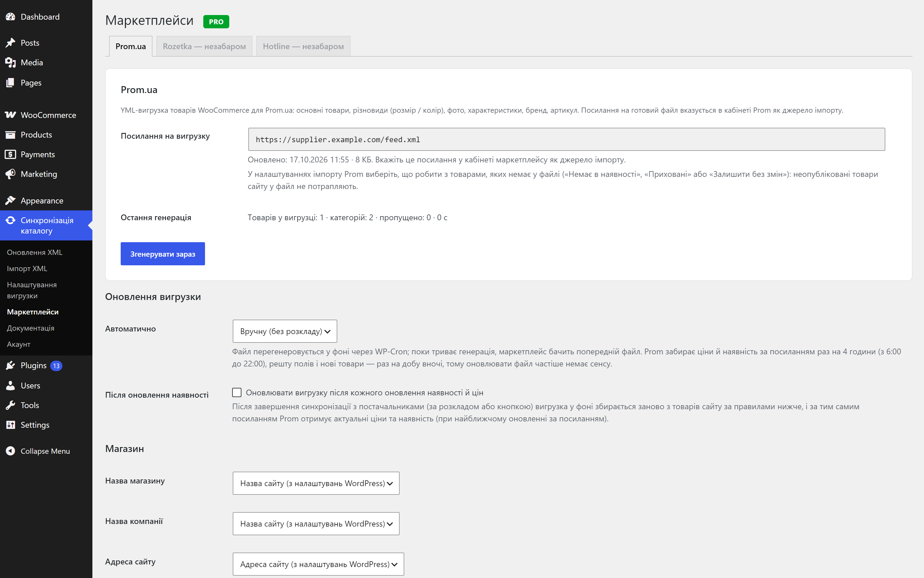Open the Автоматично schedule dropdown
This screenshot has width=924, height=578.
(285, 331)
